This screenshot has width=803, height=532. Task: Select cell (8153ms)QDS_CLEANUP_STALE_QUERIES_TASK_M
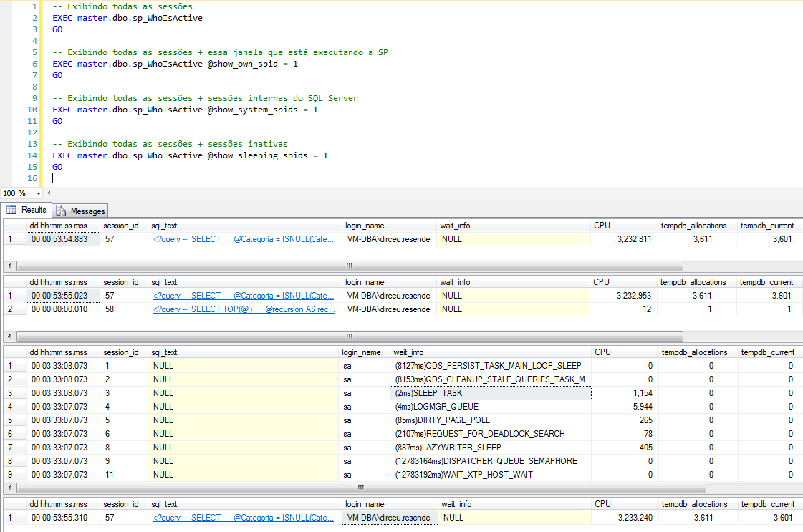click(x=491, y=379)
